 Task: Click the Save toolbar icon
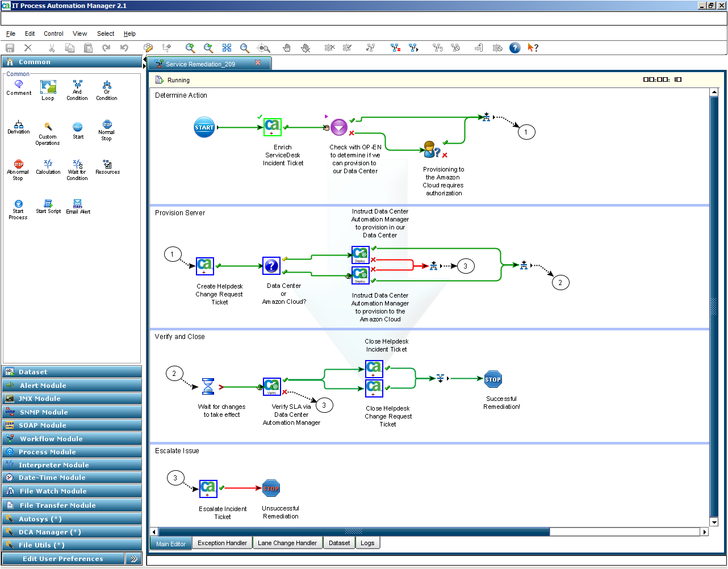click(10, 48)
